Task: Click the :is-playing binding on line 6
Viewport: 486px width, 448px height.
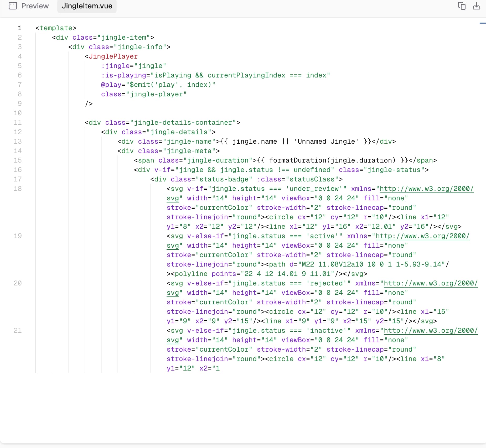Action: (215, 75)
